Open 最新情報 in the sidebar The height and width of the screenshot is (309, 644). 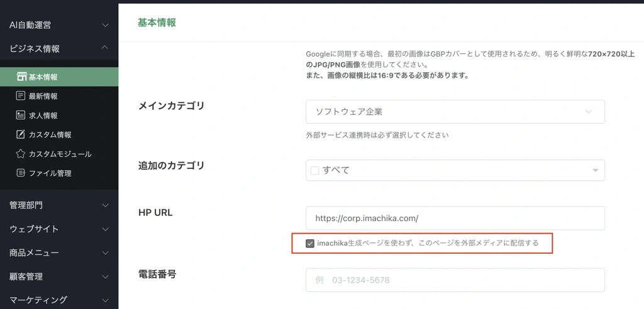click(59, 96)
